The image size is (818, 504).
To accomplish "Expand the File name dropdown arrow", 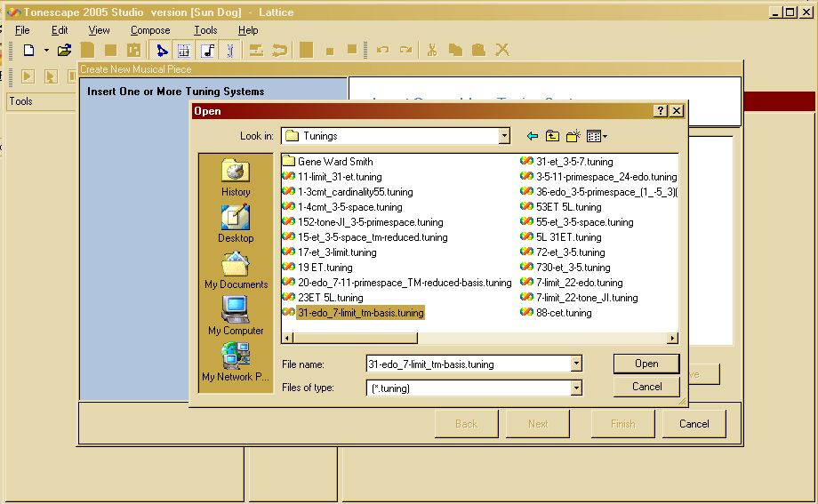I will tap(576, 364).
